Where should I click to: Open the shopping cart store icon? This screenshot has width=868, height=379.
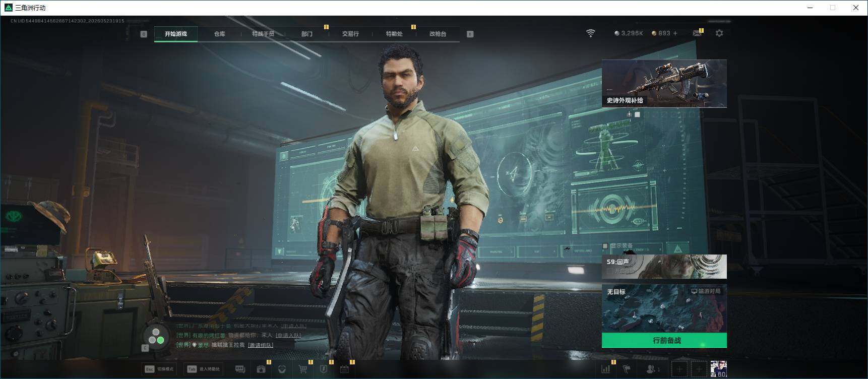pos(303,369)
